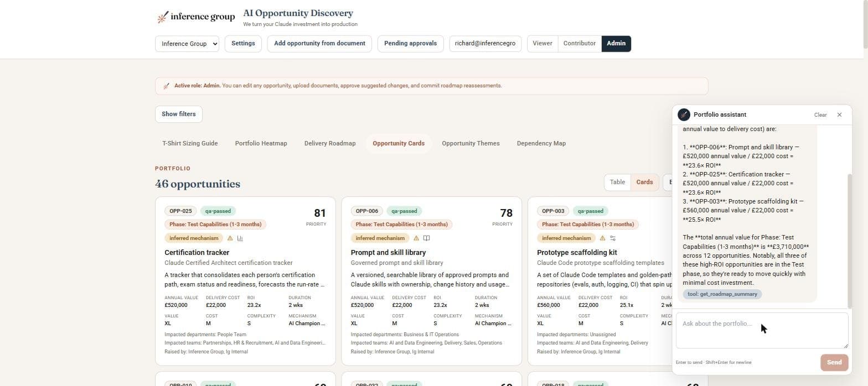Click the Phase badge on Prototype scaffolding kit card
The height and width of the screenshot is (386, 868).
pyautogui.click(x=588, y=225)
